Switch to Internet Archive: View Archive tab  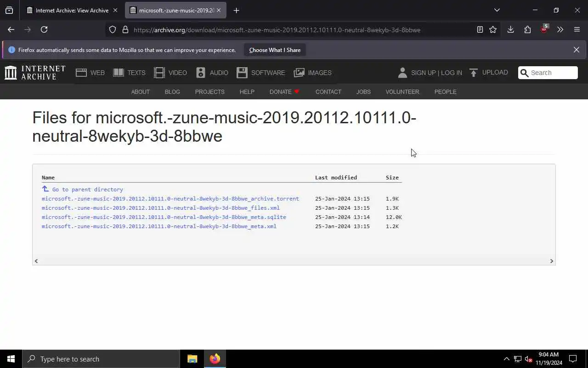click(72, 10)
